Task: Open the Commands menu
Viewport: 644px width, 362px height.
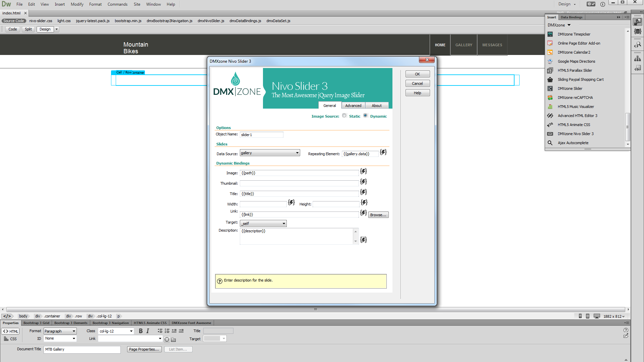Action: click(x=117, y=4)
